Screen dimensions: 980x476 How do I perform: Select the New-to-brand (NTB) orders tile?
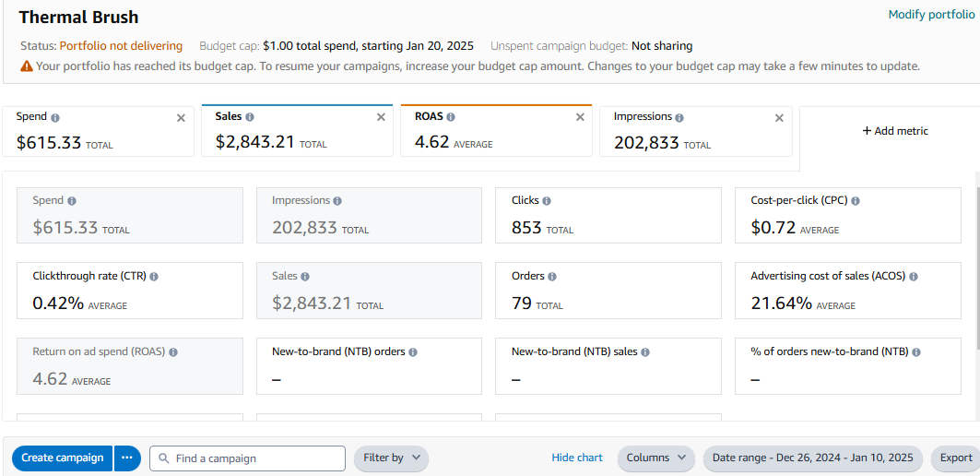370,366
